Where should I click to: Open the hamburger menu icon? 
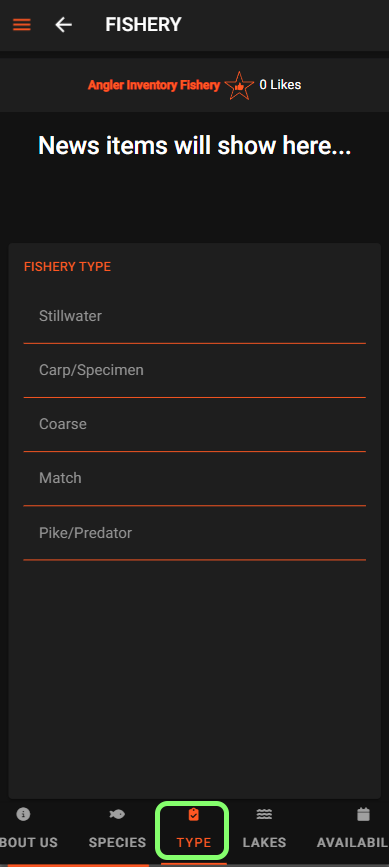click(x=22, y=25)
